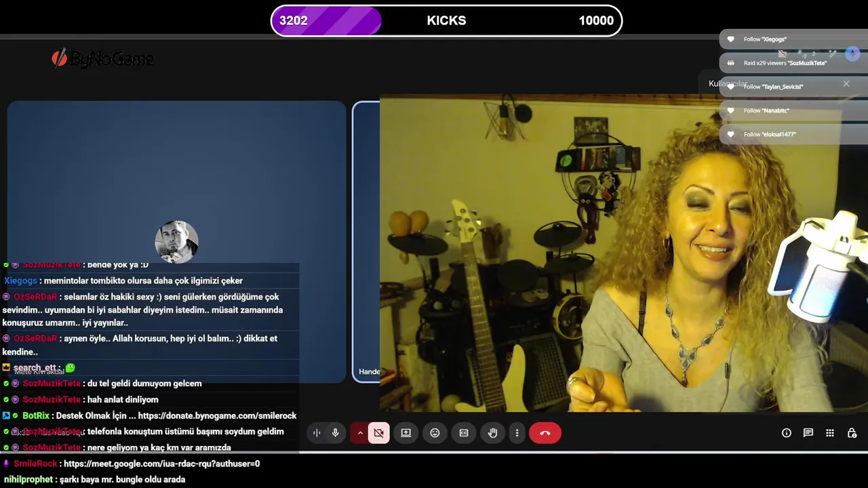Viewport: 868px width, 488px height.
Task: Open the activities grid icon
Action: (x=830, y=433)
